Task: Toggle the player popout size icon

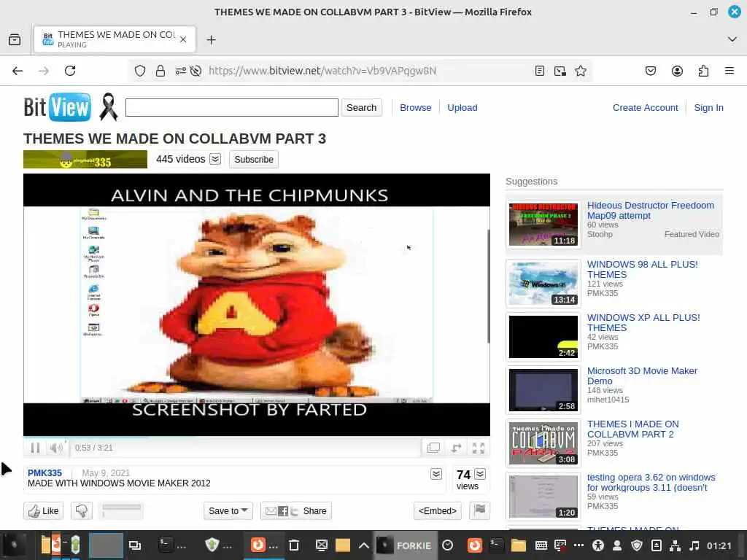Action: pos(433,448)
